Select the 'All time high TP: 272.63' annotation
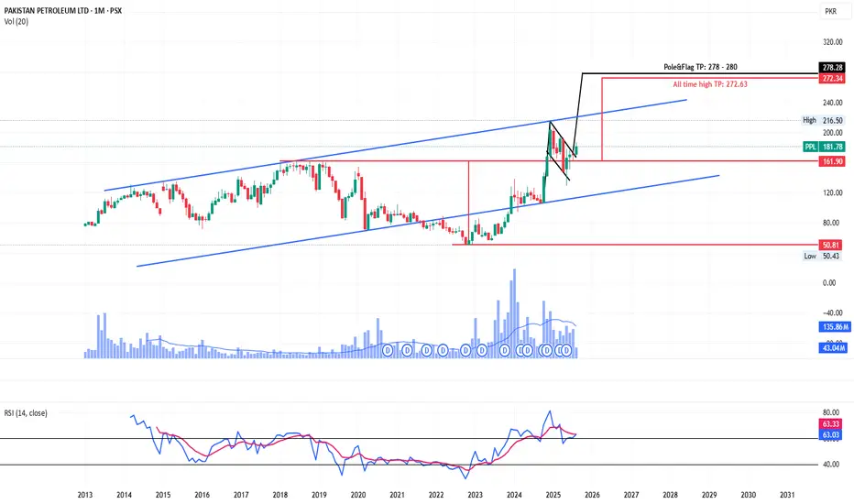Screen dimensions: 854x504 709,84
